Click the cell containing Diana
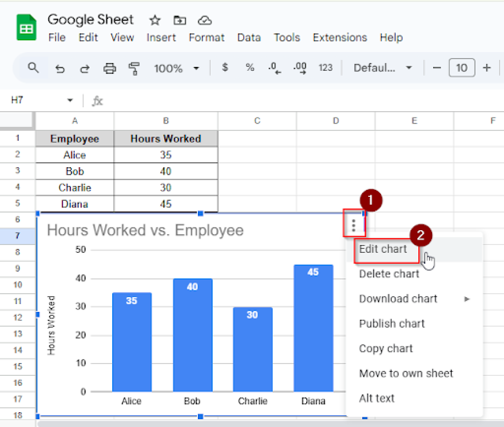This screenshot has height=427, width=504. 75,204
